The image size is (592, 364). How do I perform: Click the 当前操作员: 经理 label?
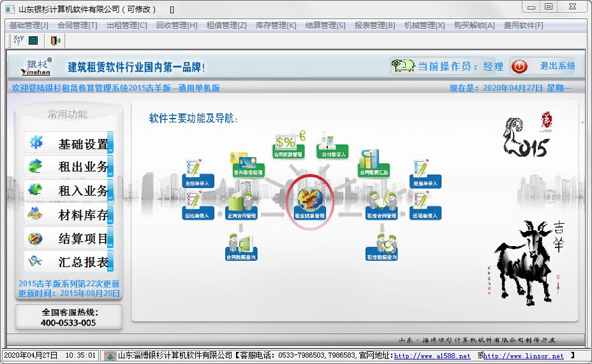pos(460,66)
